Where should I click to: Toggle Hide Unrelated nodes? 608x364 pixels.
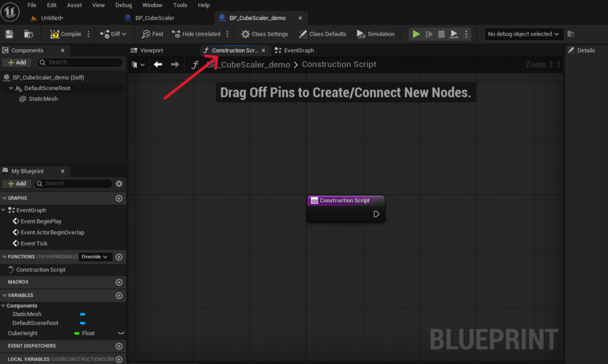click(196, 34)
